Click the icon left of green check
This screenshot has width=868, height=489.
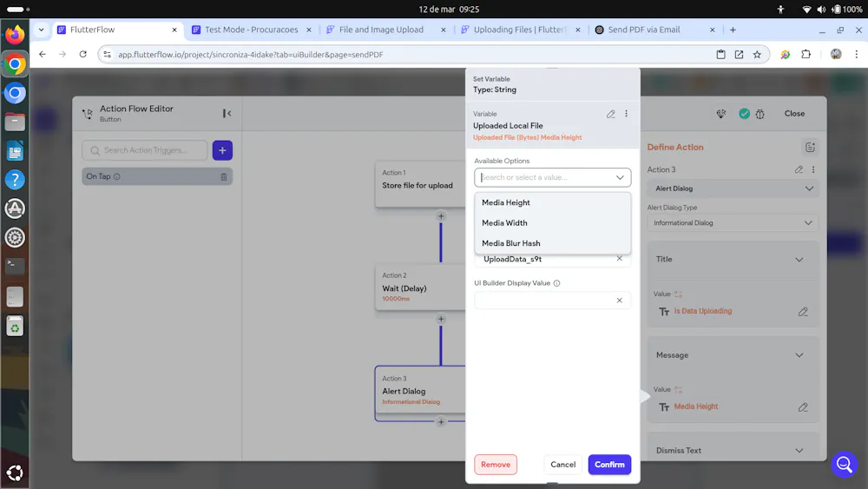coord(720,114)
